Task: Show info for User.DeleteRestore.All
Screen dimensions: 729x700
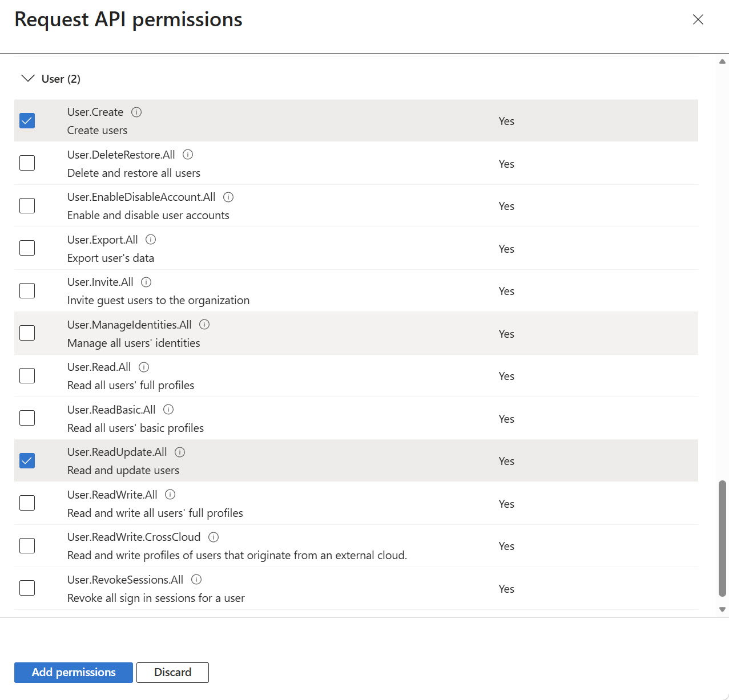Action: [x=188, y=155]
